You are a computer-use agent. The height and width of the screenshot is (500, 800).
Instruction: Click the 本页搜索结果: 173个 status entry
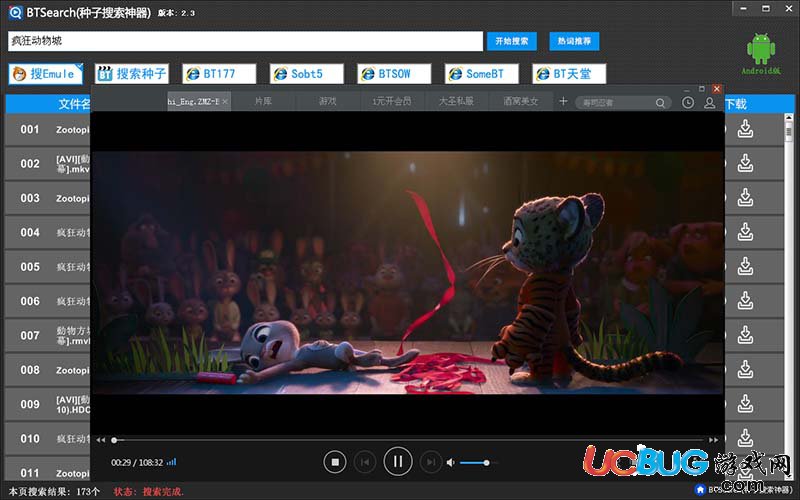point(54,492)
